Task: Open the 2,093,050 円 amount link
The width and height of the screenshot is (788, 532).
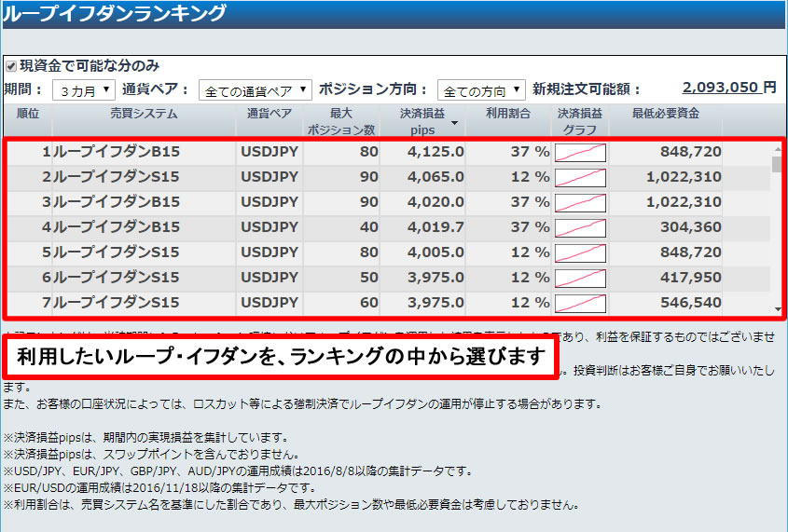Action: [728, 88]
